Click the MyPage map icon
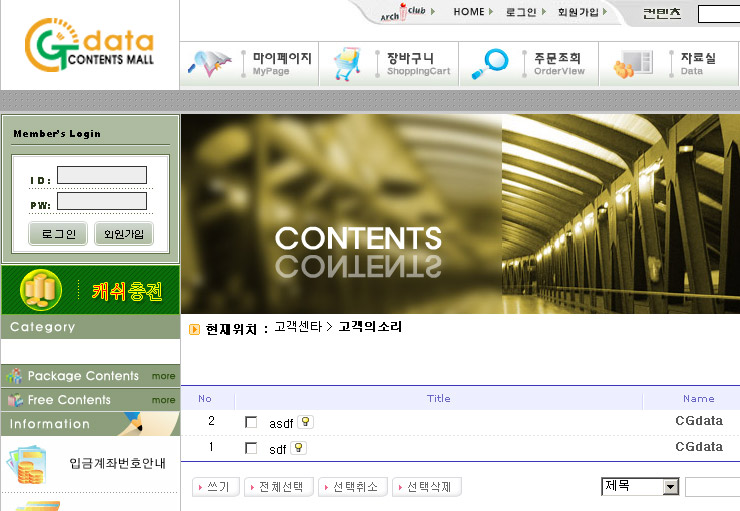Viewport: 740px width, 511px height. (209, 64)
